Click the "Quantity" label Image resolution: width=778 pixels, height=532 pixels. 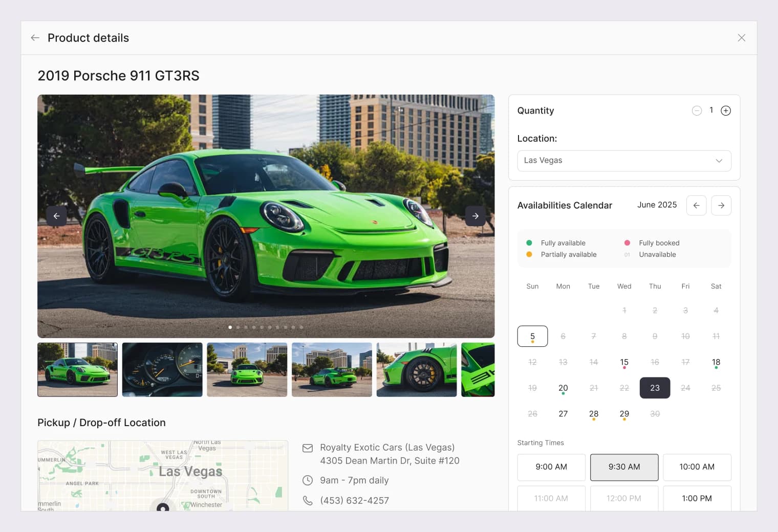click(535, 110)
